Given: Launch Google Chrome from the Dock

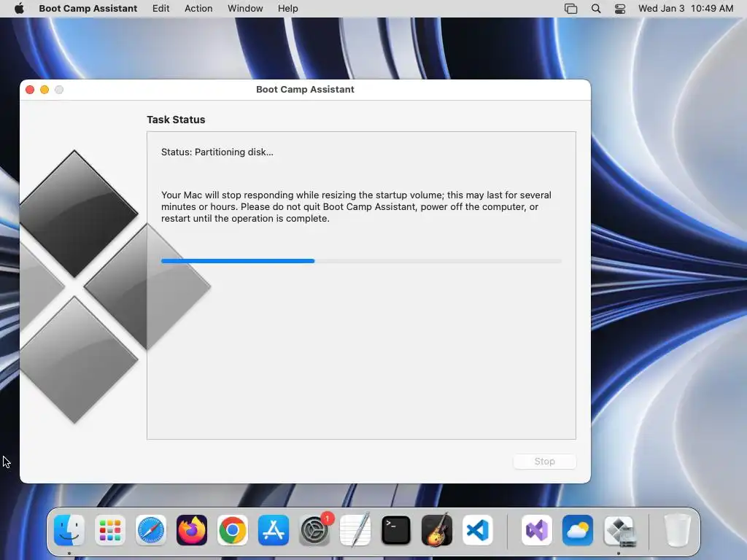Looking at the screenshot, I should click(x=233, y=530).
